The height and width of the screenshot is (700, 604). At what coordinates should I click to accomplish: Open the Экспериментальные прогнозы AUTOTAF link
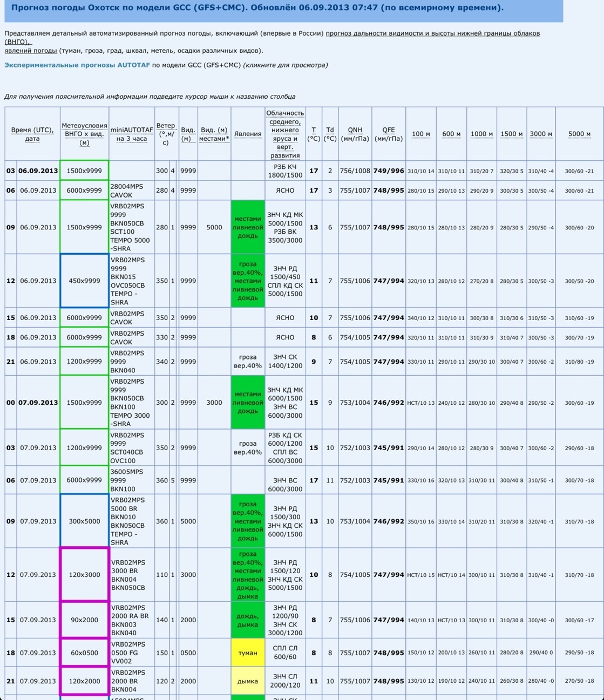click(77, 65)
